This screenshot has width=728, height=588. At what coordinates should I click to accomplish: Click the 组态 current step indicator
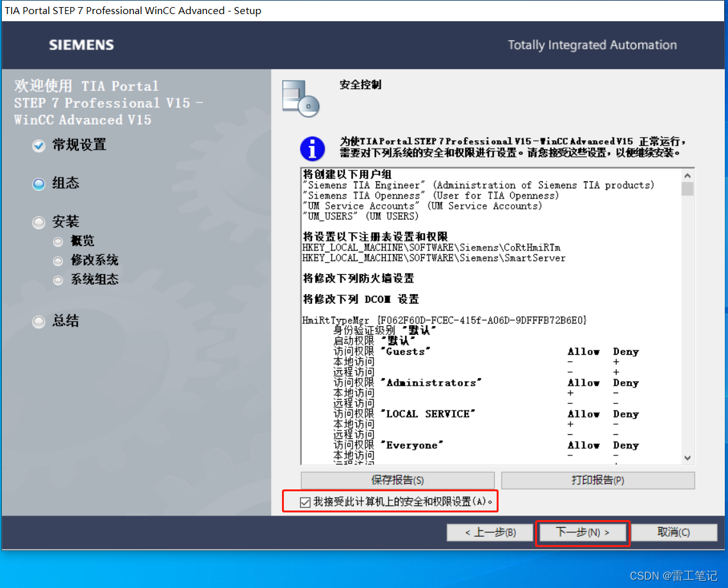pyautogui.click(x=38, y=184)
